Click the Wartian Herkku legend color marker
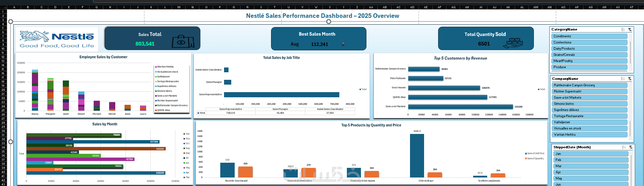The width and height of the screenshot is (644, 186). tap(156, 67)
